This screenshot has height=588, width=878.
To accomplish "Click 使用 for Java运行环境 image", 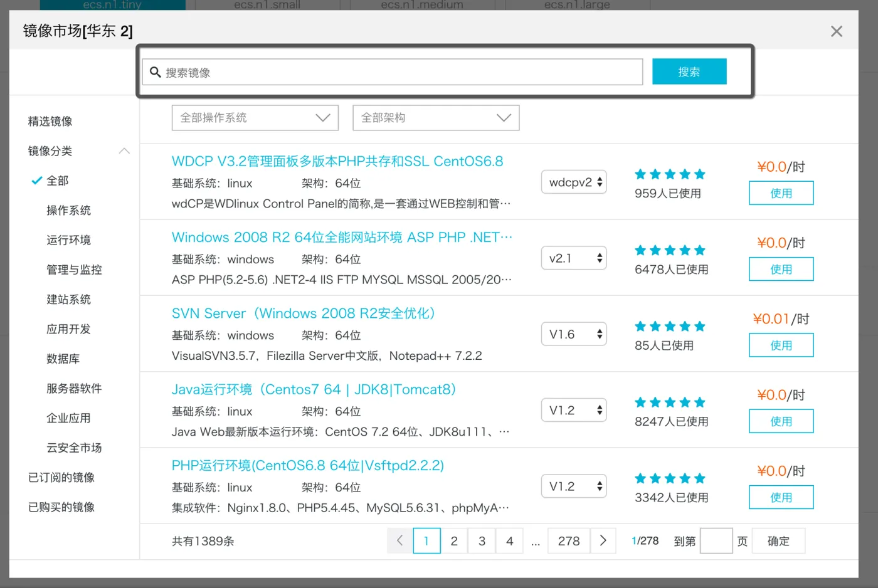I will point(781,421).
